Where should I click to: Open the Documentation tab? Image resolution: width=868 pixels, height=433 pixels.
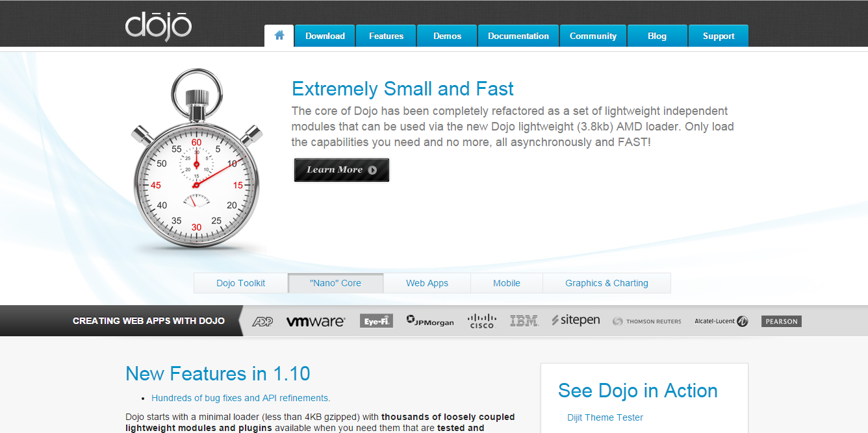(x=518, y=36)
